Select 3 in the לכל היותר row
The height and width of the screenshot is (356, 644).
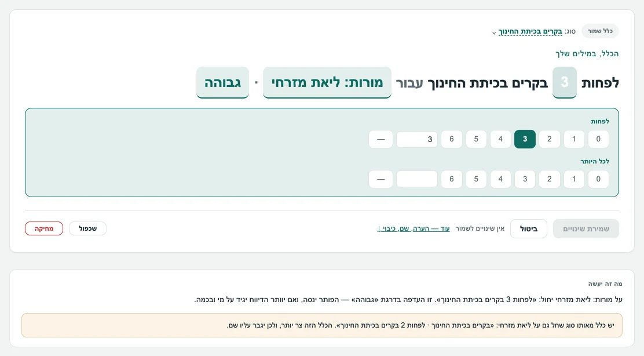click(525, 179)
